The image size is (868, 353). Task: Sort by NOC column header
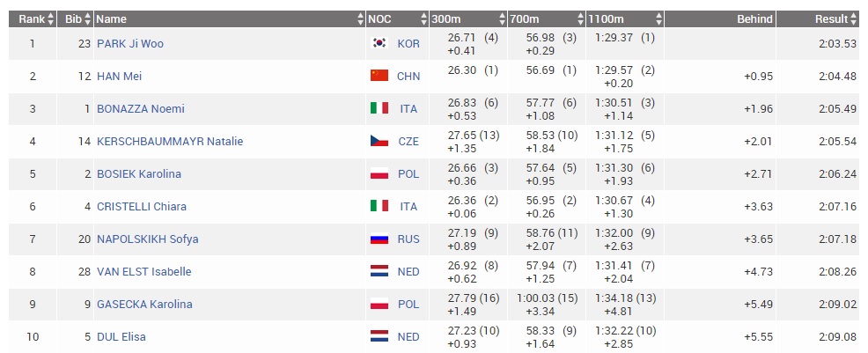422,18
